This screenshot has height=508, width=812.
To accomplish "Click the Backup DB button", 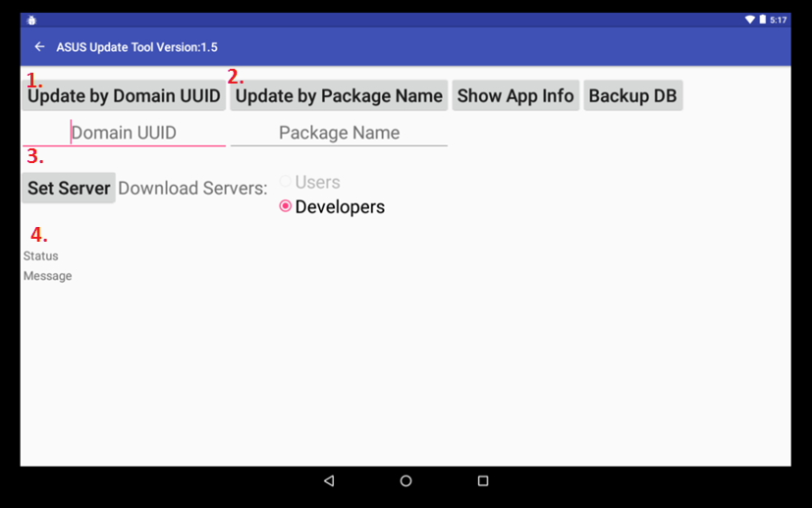I will click(x=633, y=95).
